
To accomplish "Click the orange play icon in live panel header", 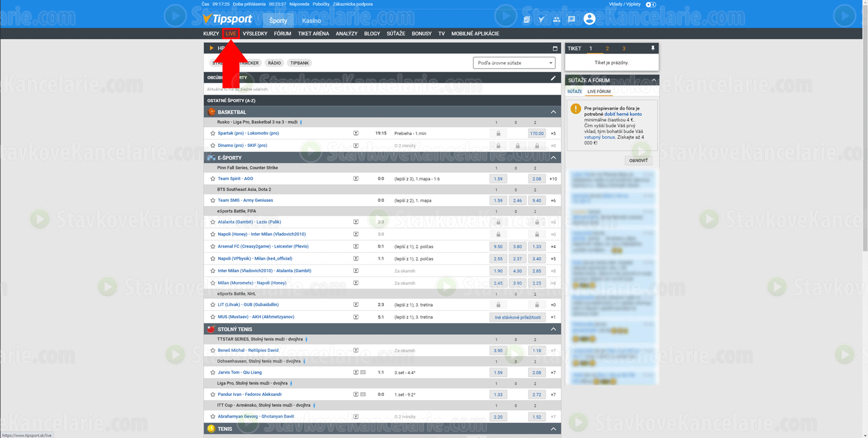I will click(x=212, y=48).
